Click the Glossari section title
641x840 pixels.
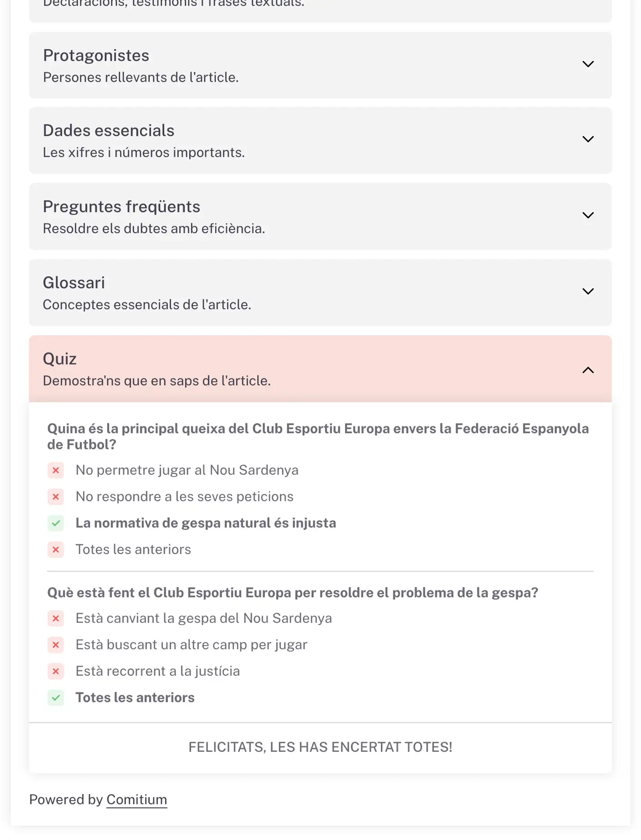74,283
